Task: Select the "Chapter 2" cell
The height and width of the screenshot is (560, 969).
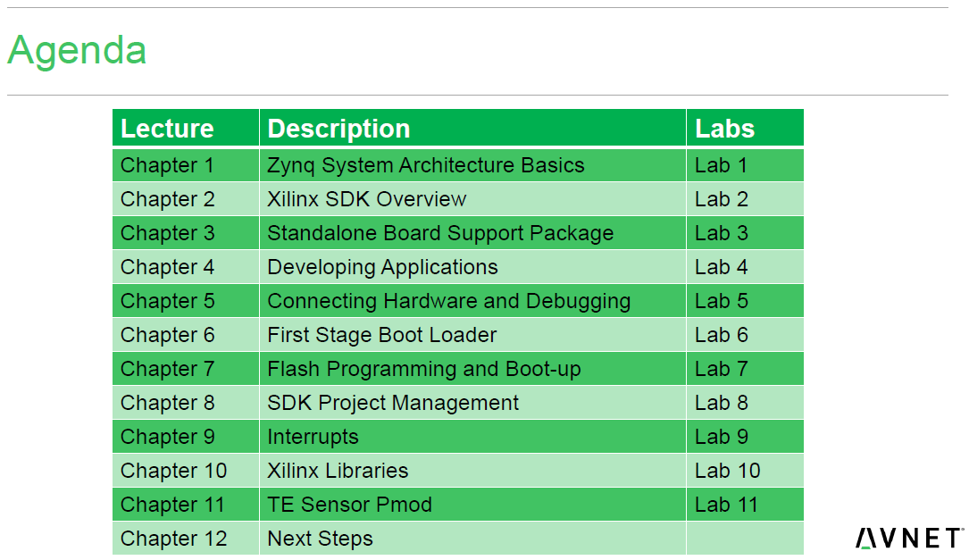Action: pos(186,199)
